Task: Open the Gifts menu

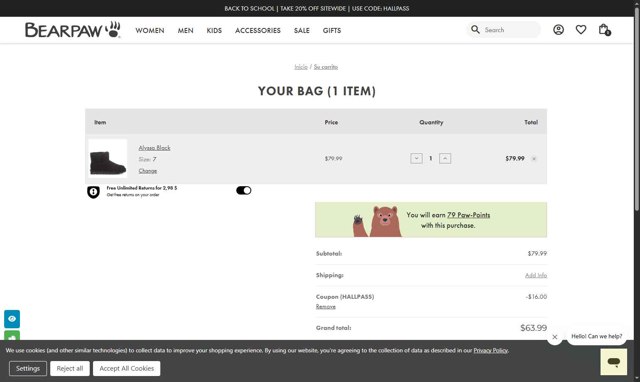Action: tap(332, 31)
